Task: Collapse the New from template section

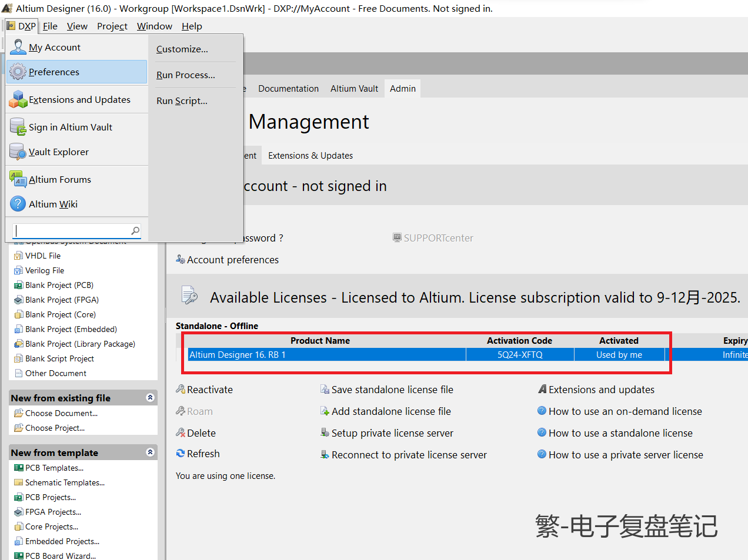Action: click(150, 452)
